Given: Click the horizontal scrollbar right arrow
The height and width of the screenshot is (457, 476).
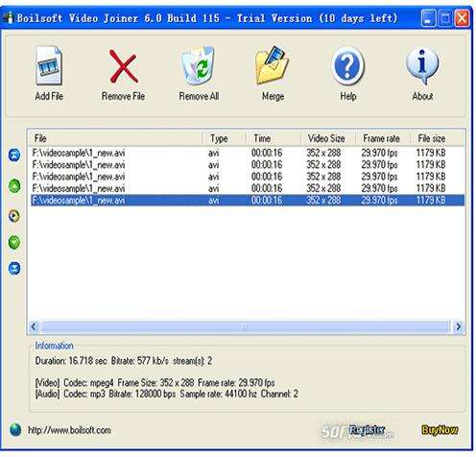Looking at the screenshot, I should pyautogui.click(x=458, y=326).
